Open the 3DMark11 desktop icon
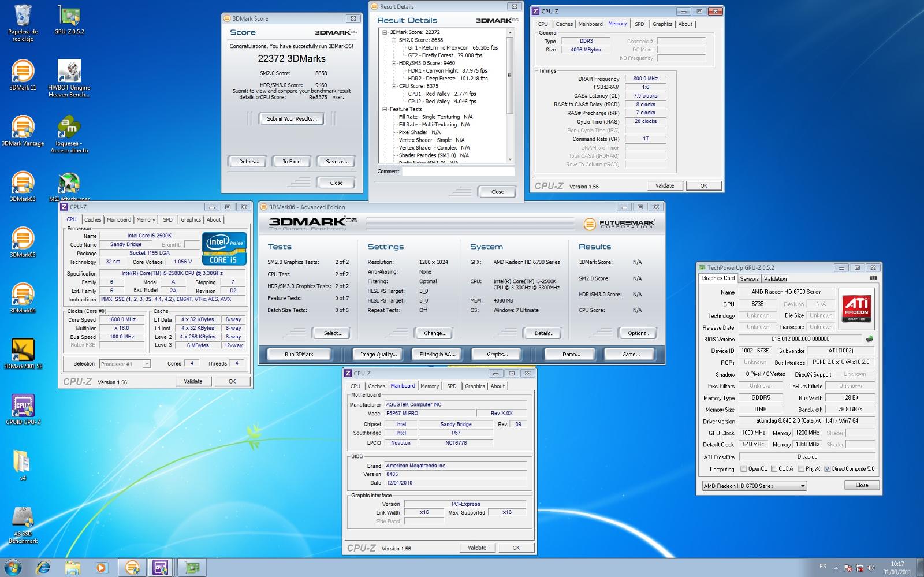This screenshot has width=924, height=577. tap(23, 75)
